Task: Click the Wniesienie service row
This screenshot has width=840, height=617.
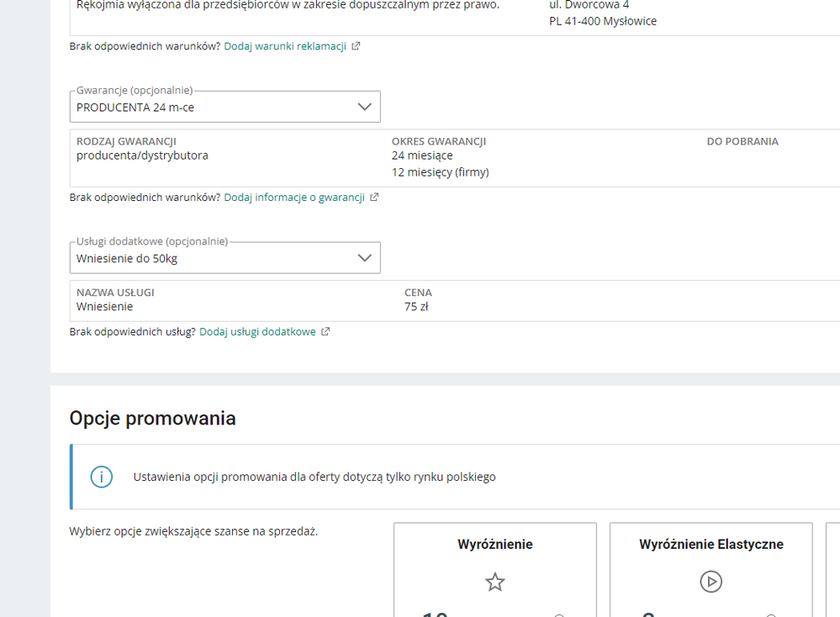Action: [x=104, y=307]
